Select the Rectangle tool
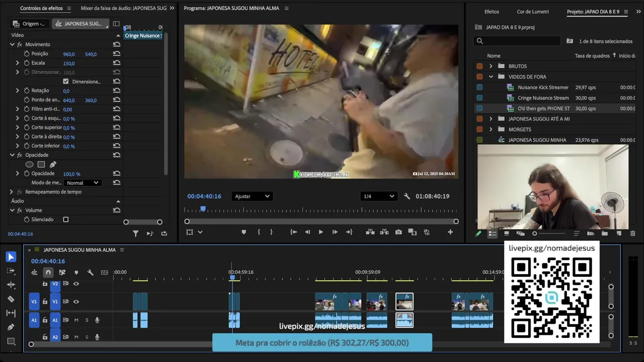The image size is (644, 362). [x=11, y=341]
